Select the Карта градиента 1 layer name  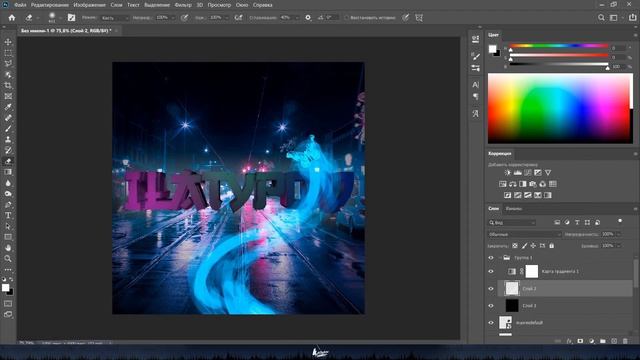[x=560, y=271]
